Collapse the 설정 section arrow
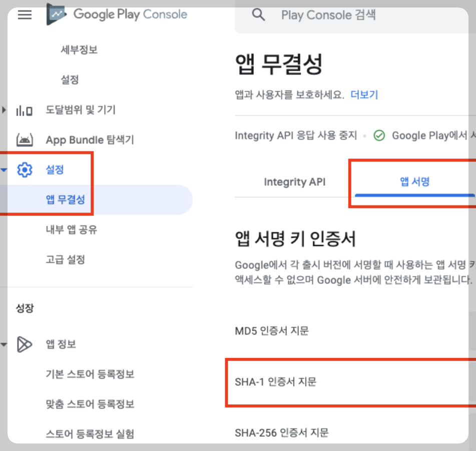Image resolution: width=476 pixels, height=451 pixels. pyautogui.click(x=4, y=170)
